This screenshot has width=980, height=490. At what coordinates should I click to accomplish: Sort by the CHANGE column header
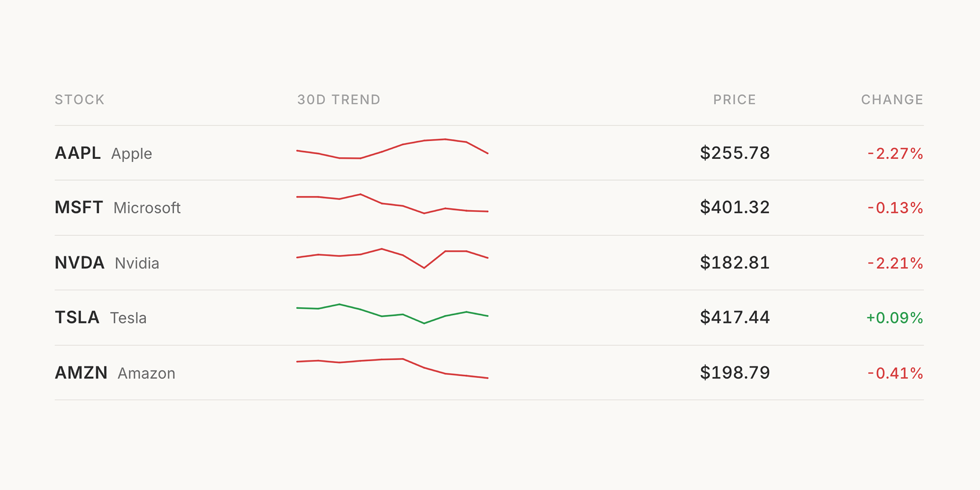[892, 100]
